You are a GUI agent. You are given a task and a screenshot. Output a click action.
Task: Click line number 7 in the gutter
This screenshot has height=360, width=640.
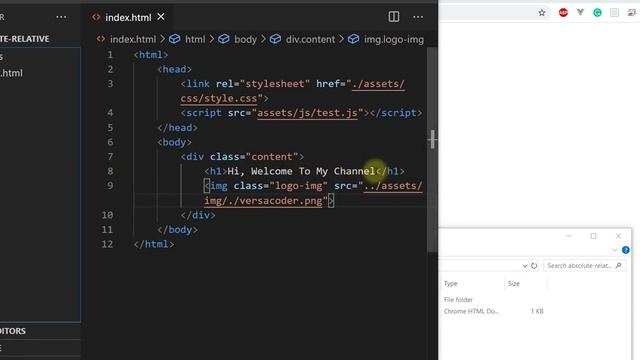point(110,157)
